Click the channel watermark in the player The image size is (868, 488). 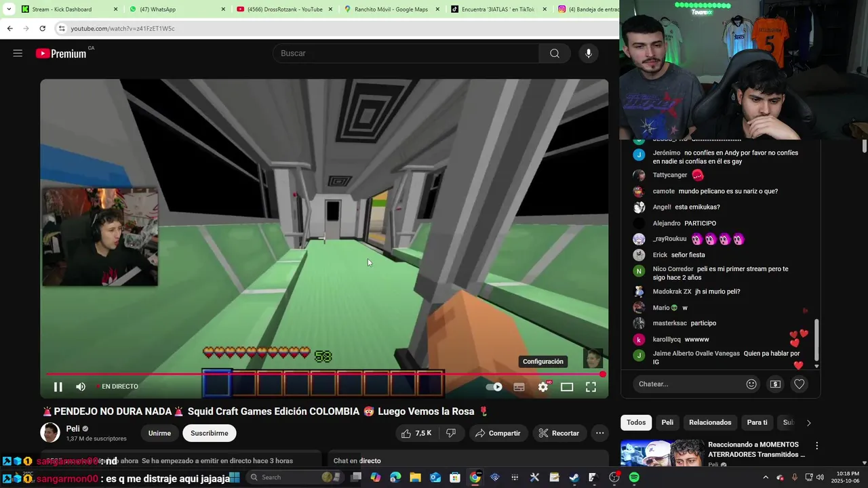[x=593, y=358]
